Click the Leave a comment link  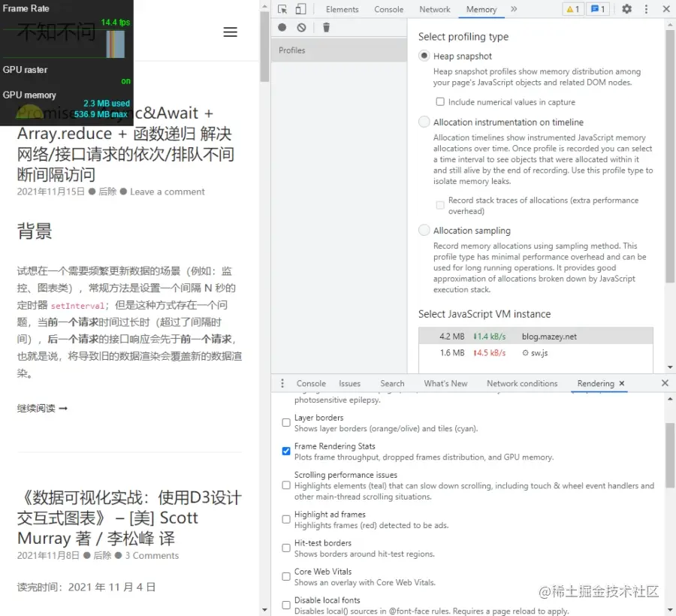[167, 192]
